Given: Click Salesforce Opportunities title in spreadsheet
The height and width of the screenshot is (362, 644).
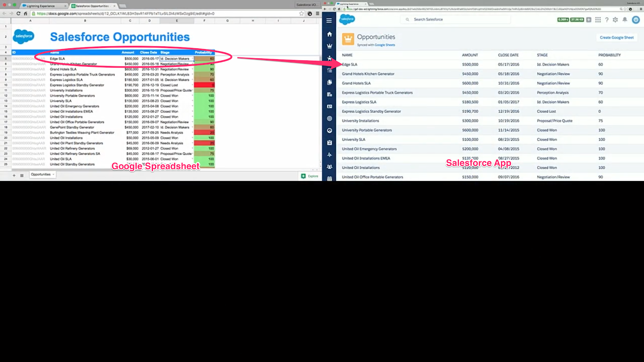Looking at the screenshot, I should pyautogui.click(x=120, y=37).
